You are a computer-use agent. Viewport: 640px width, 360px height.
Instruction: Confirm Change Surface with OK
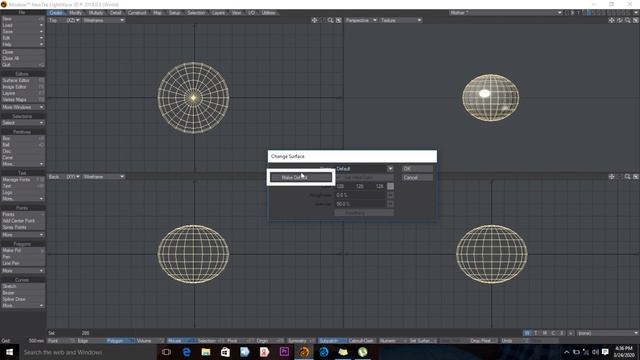coord(417,169)
